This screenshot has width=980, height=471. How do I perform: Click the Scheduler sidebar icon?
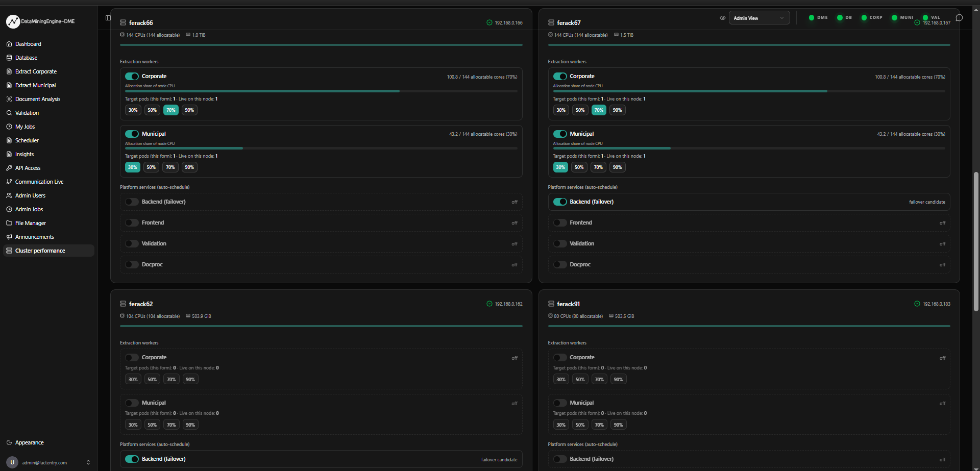coord(9,140)
